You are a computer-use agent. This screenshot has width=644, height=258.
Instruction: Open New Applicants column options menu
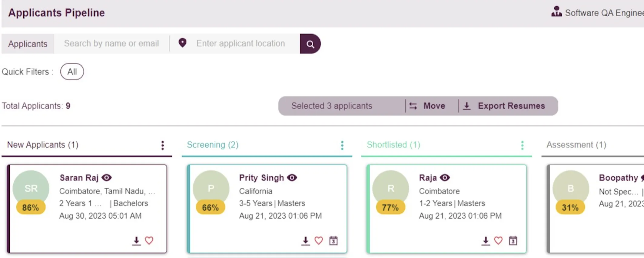point(163,145)
